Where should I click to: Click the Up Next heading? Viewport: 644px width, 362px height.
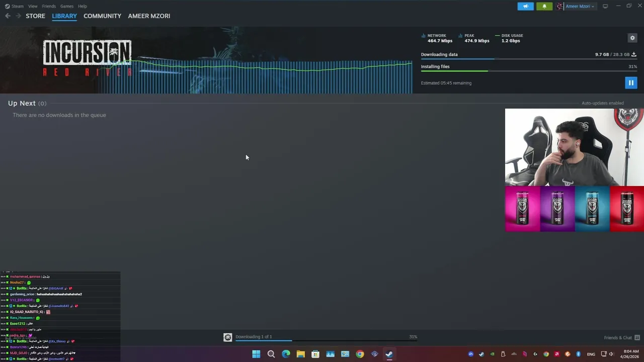(22, 103)
